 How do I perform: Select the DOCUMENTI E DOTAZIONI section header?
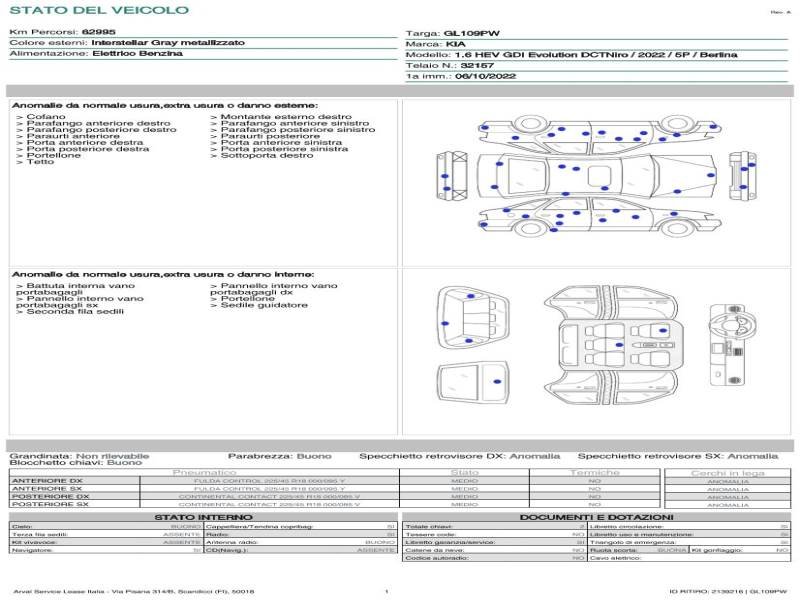pos(597,517)
